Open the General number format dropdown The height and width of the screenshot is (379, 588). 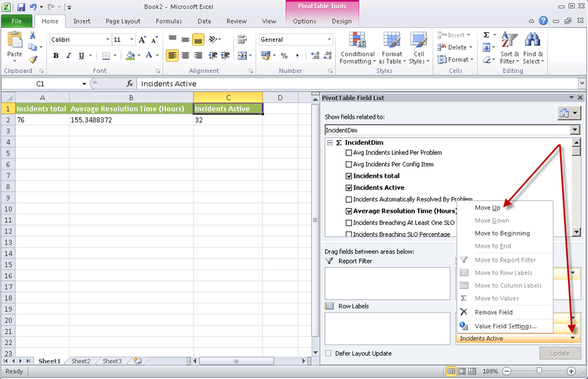pos(329,40)
